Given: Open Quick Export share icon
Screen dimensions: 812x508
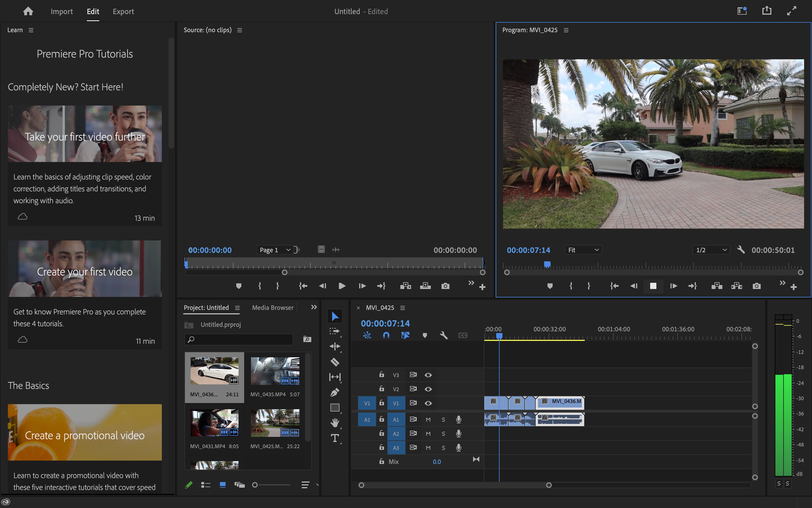Looking at the screenshot, I should [767, 11].
